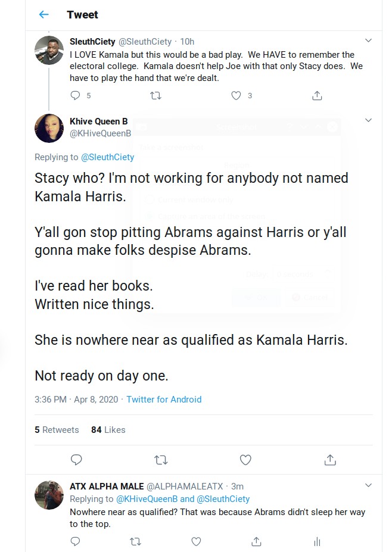Reply to ATX ALPHA MALE's tweet
Screen dimensions: 392x552
pos(75,541)
